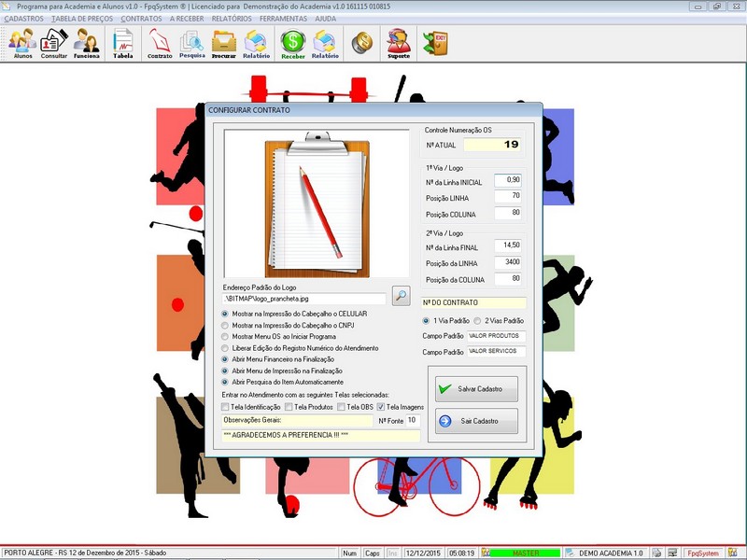
Task: Click the AGRADECEMOS A PREFERENCIA text field
Action: (x=321, y=435)
